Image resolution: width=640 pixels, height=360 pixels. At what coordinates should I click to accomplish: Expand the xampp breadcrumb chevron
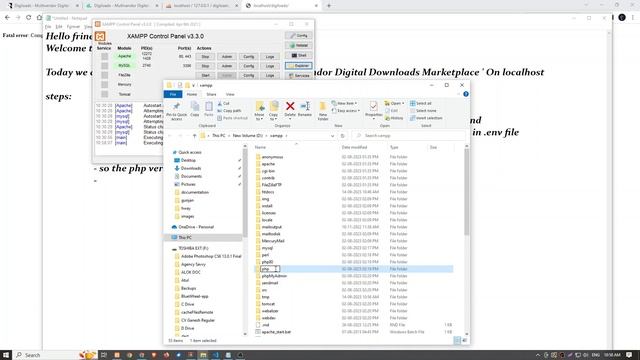[287, 136]
